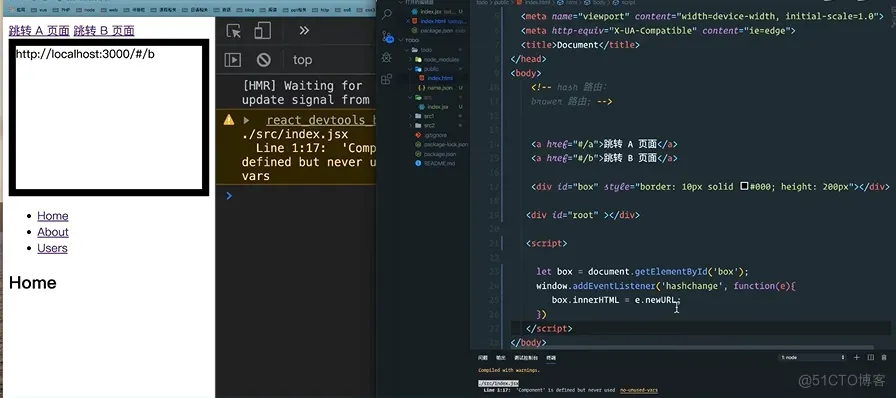The image size is (896, 398).
Task: Open the '1: node' terminal selector dropdown
Action: [x=812, y=357]
